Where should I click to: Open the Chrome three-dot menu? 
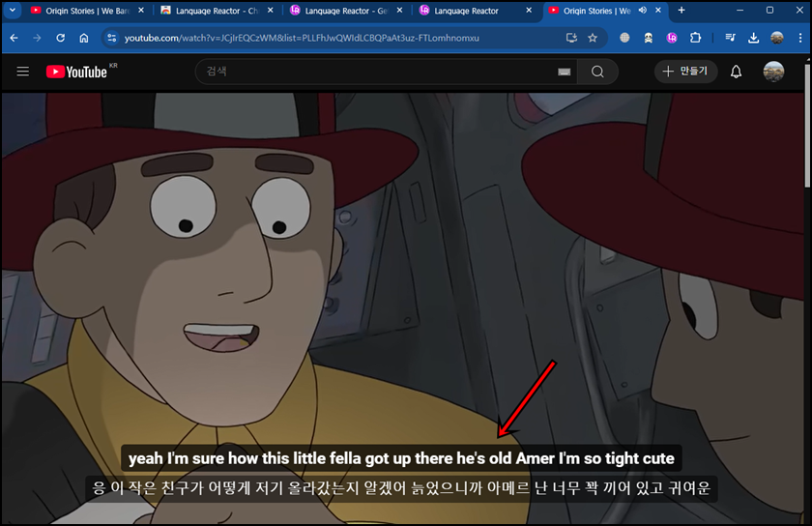[x=800, y=38]
